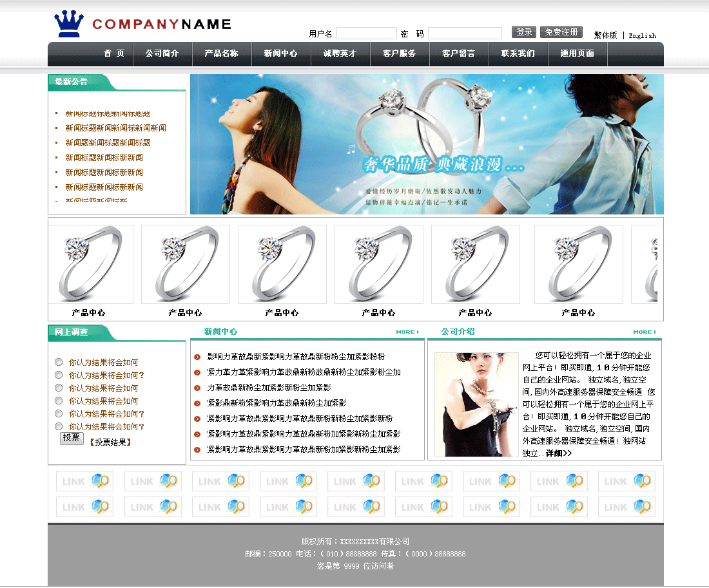This screenshot has height=588, width=709.
Task: Go to 联系我们 in the navigation bar
Action: coord(518,53)
